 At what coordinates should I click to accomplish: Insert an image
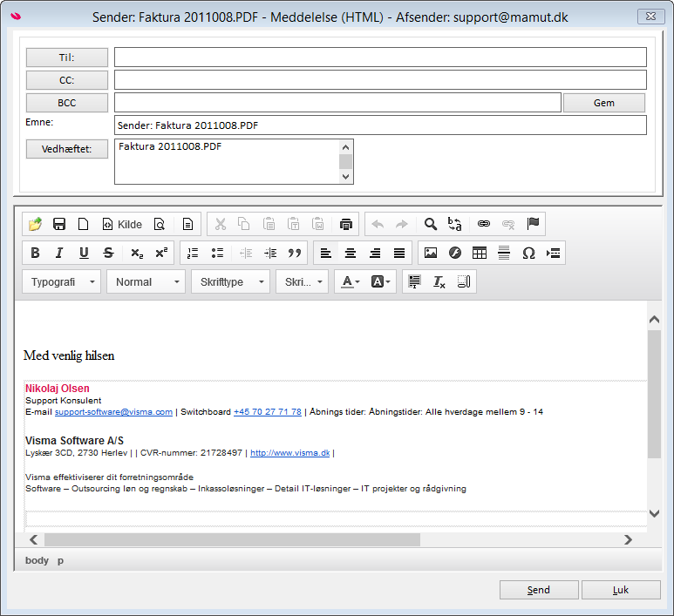(431, 253)
